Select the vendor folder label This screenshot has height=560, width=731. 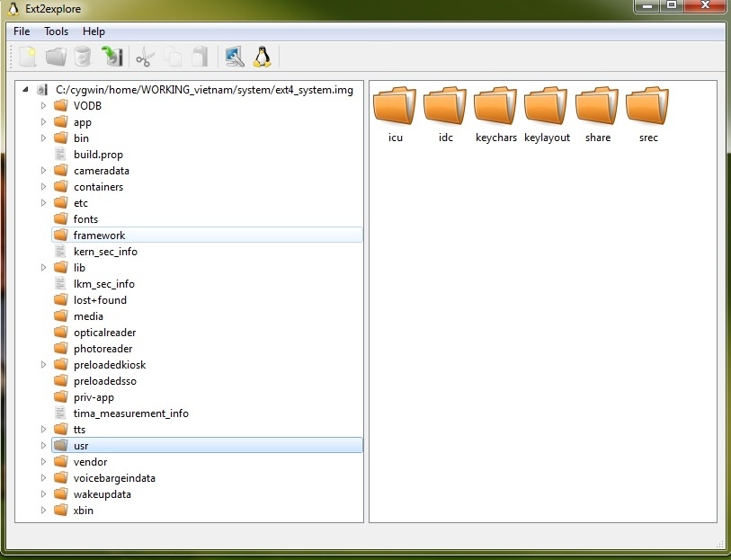[91, 462]
